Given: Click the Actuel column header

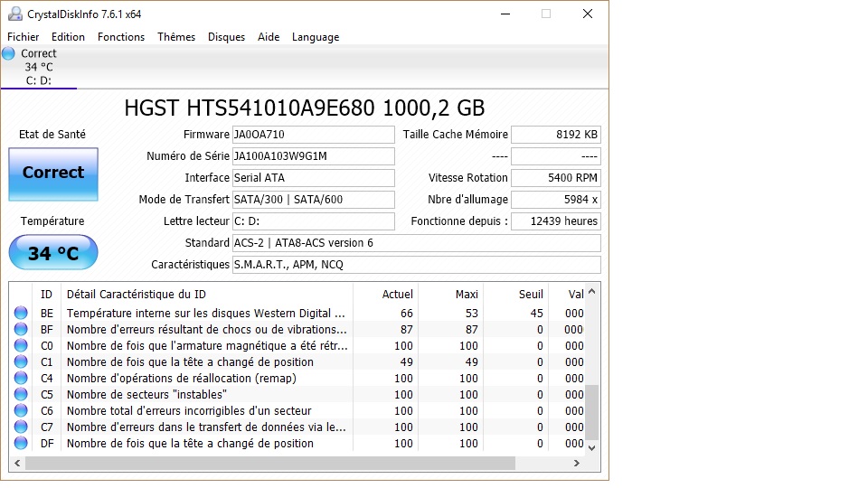Looking at the screenshot, I should point(385,295).
